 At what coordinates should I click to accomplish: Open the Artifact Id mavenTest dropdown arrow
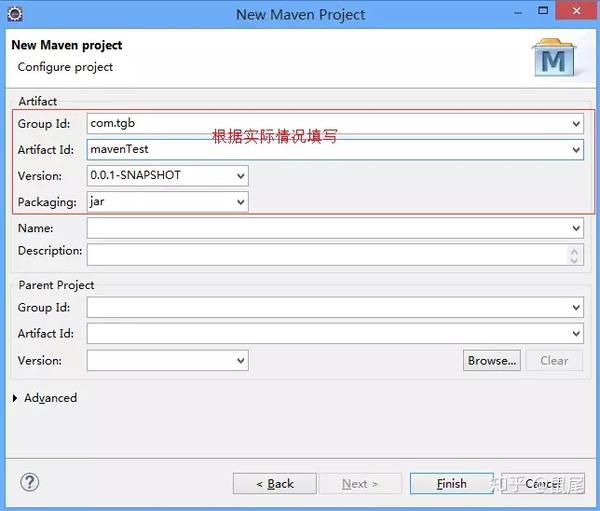[x=576, y=150]
